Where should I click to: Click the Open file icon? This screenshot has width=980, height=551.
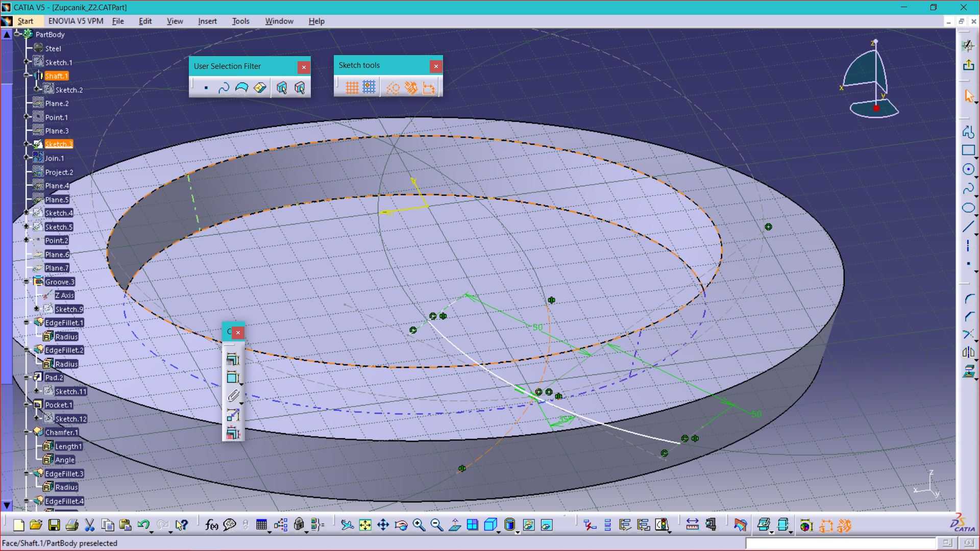tap(36, 525)
